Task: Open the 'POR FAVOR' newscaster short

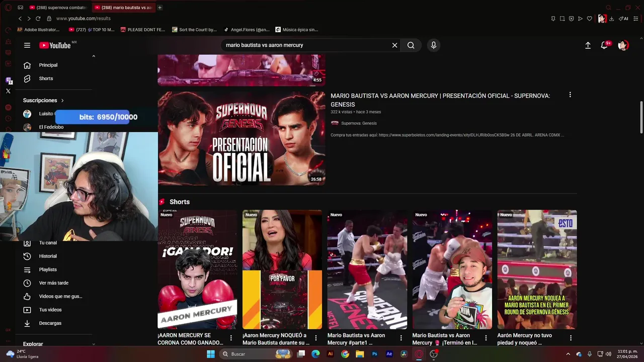Action: pyautogui.click(x=282, y=269)
